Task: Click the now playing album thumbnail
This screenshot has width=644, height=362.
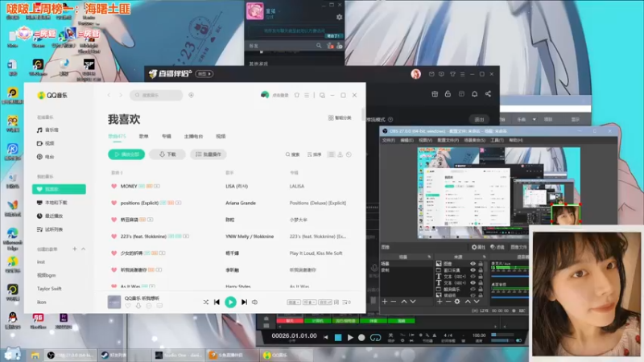Action: [114, 302]
